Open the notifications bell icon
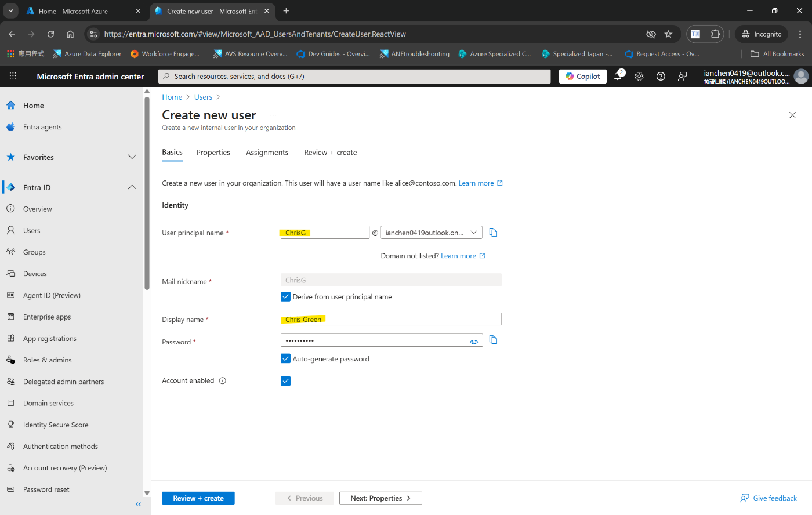 click(618, 76)
